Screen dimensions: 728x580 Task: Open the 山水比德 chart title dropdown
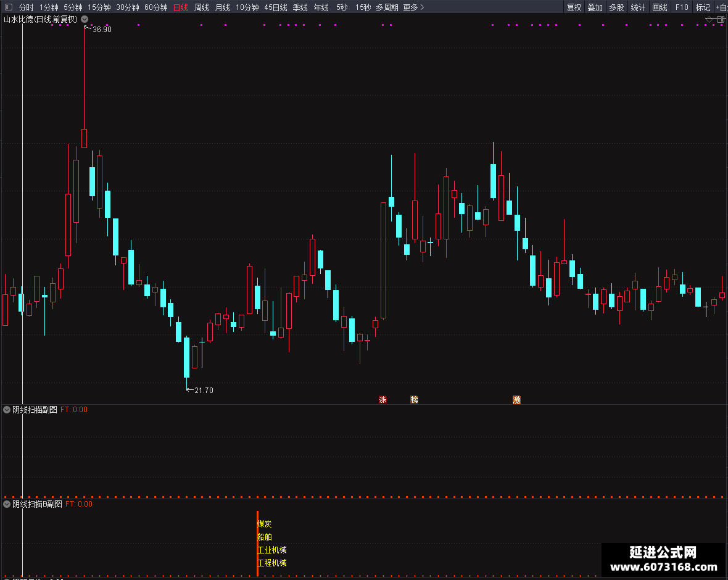(85, 19)
